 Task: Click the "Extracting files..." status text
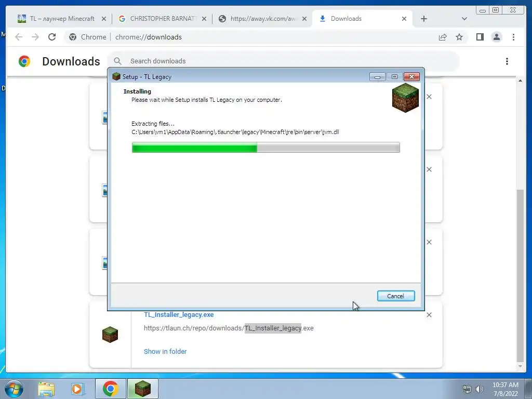(153, 124)
